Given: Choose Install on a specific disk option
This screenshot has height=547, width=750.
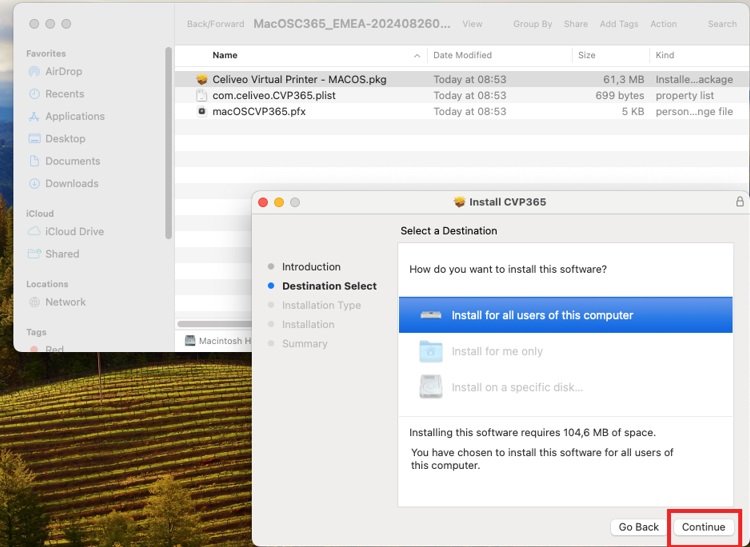Looking at the screenshot, I should pos(565,387).
